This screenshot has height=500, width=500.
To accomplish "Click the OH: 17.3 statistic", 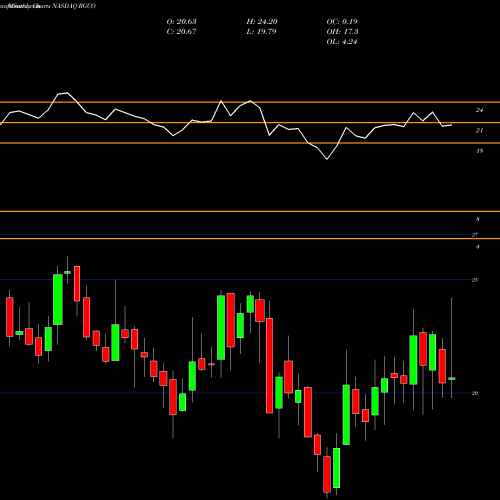I will click(x=342, y=32).
